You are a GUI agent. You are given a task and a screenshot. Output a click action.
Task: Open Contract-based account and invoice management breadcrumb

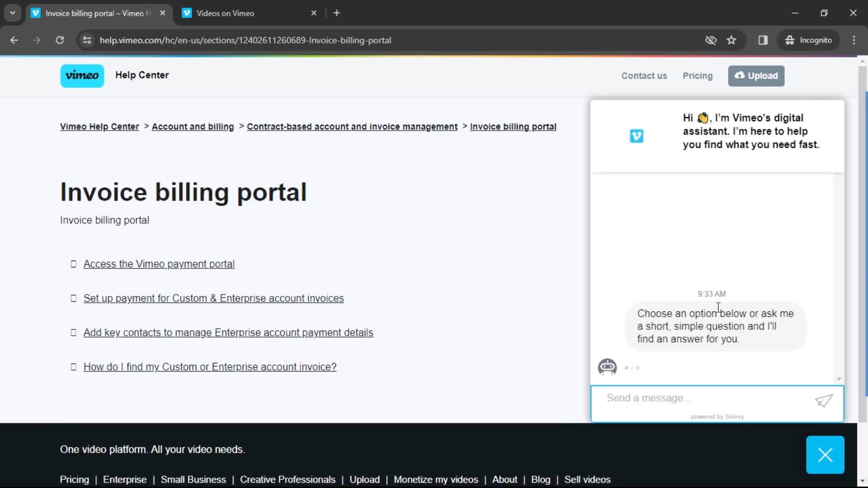352,127
